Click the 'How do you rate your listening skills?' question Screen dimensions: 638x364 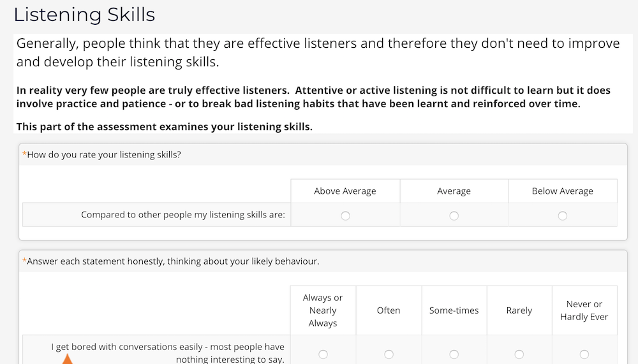tap(104, 154)
